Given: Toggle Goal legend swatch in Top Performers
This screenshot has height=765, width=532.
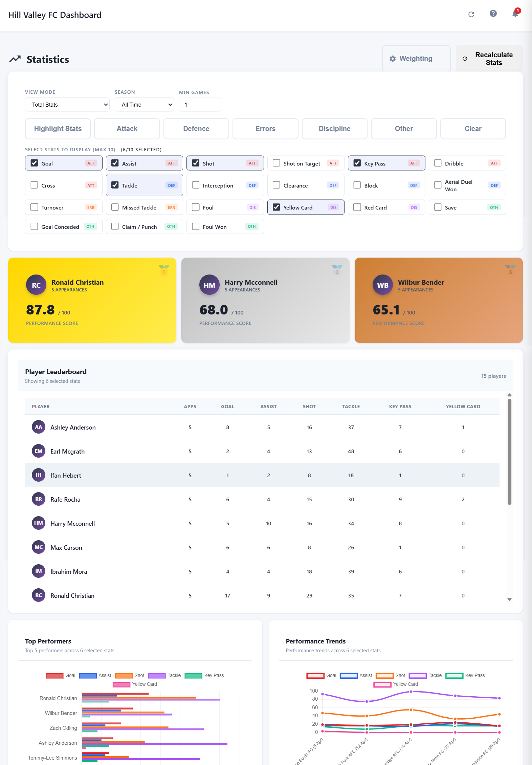Looking at the screenshot, I should point(54,676).
